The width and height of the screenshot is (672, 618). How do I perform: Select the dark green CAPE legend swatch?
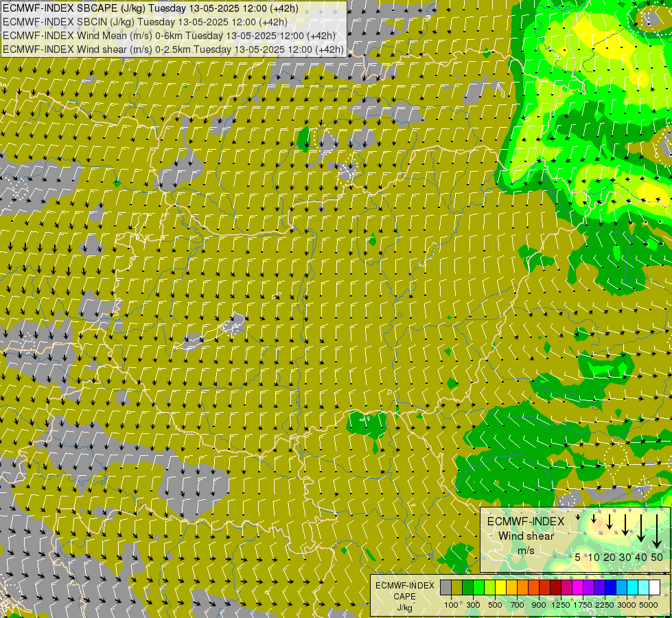pyautogui.click(x=468, y=587)
